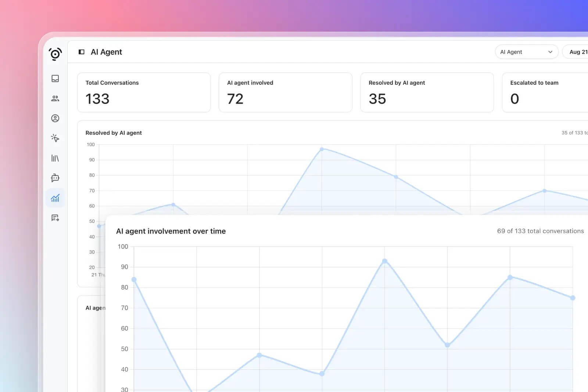The height and width of the screenshot is (392, 588).
Task: Open the contacts people icon
Action: [55, 98]
